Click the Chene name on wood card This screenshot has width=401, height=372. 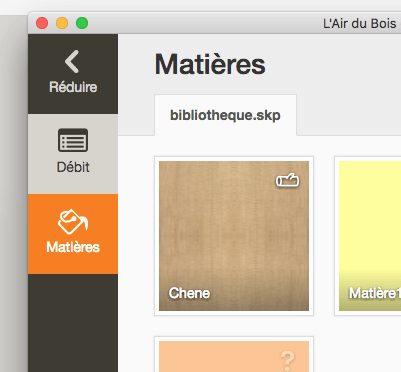point(189,293)
